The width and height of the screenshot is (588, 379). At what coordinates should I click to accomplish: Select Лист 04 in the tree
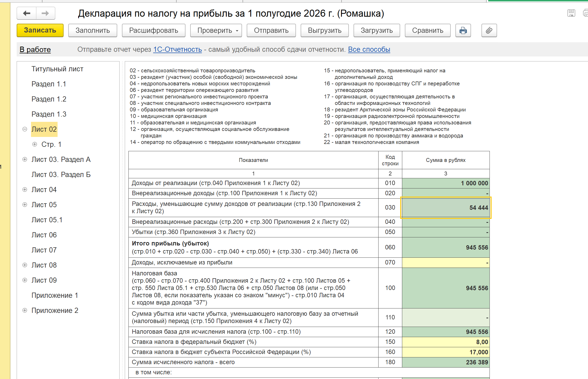pos(44,190)
